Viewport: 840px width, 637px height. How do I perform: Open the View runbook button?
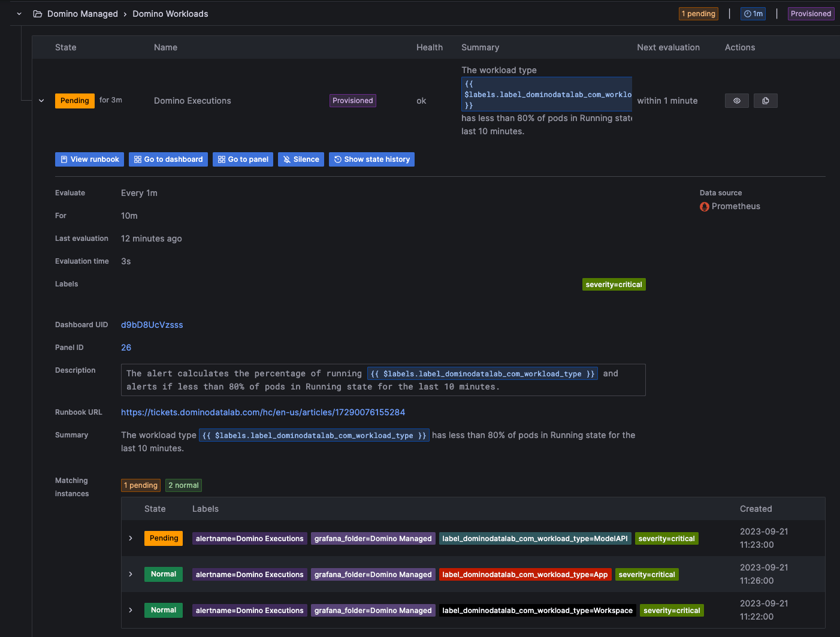pos(90,159)
